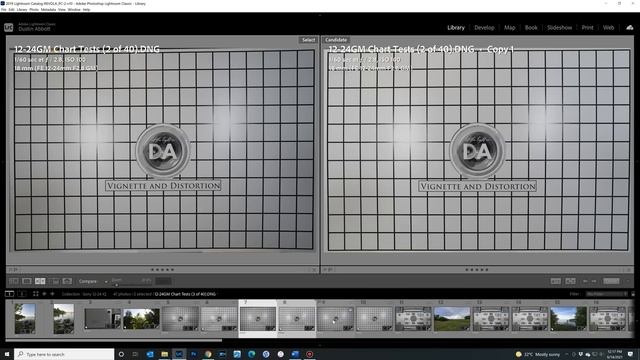Open the Compare dropdown in toolbar
This screenshot has width=640, height=360.
pyautogui.click(x=93, y=281)
